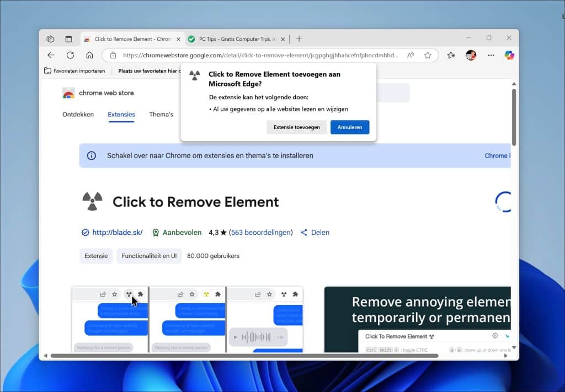The width and height of the screenshot is (565, 392).
Task: Click the vertical scrollbar up arrow
Action: coord(514,84)
